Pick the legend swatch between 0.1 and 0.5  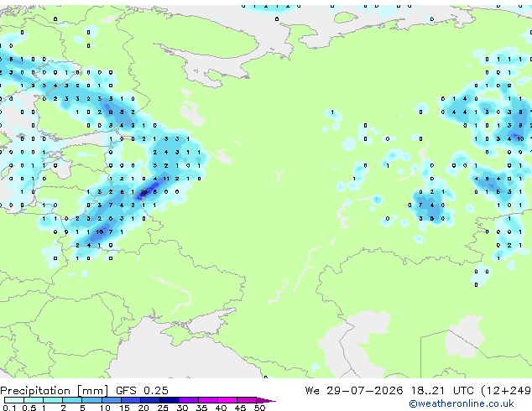click(14, 400)
